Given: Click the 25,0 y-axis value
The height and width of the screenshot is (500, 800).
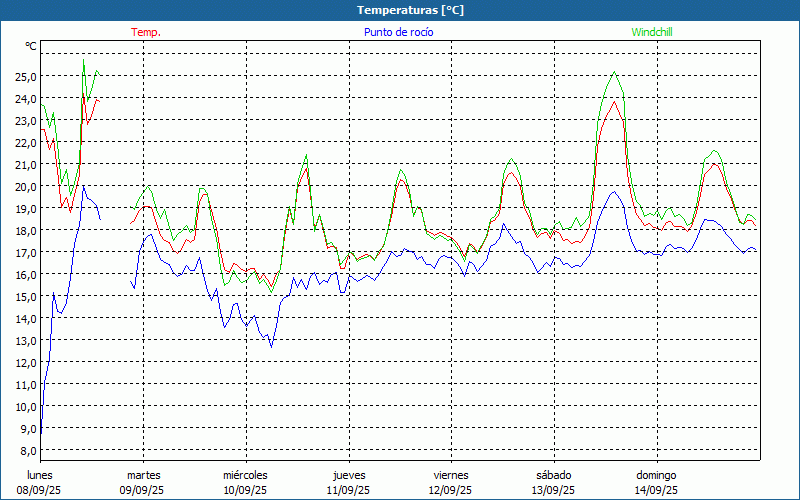Looking at the screenshot, I should 27,76.
